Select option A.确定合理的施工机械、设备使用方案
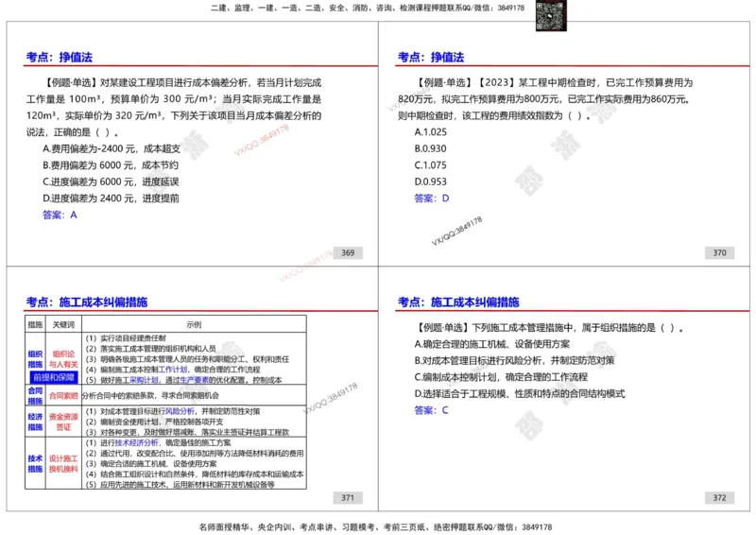This screenshot has width=756, height=535. click(491, 344)
